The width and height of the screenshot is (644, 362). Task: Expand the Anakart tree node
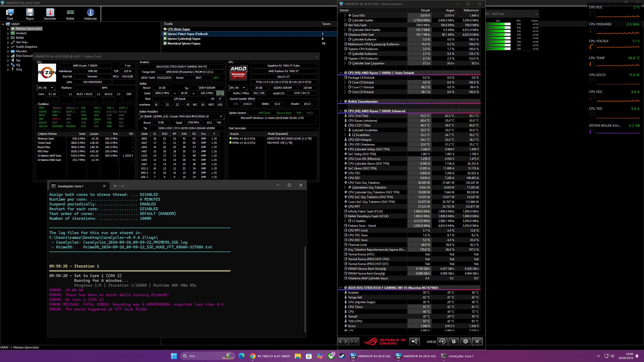8,33
